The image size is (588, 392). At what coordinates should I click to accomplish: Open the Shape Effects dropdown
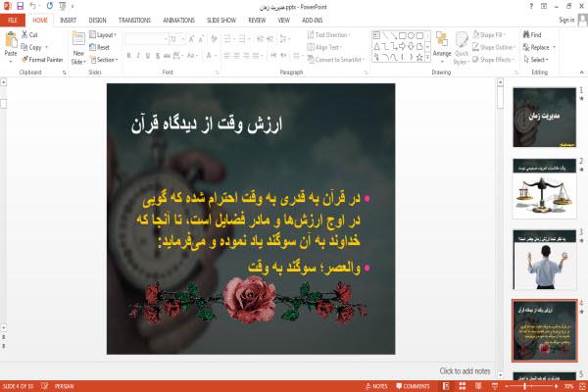point(493,59)
